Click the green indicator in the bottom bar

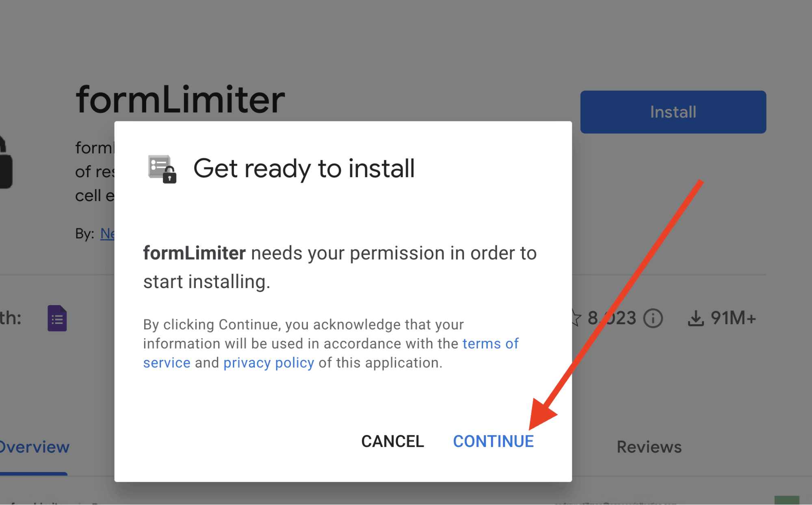[x=786, y=501]
